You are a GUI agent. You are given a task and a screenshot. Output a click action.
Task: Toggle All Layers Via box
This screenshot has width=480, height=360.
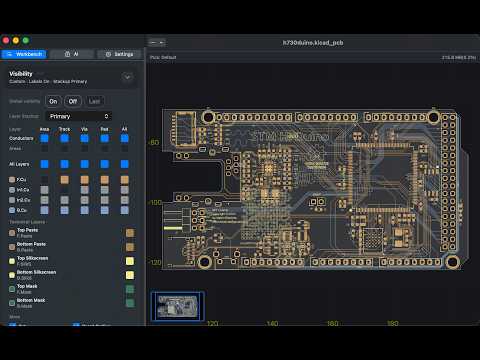pyautogui.click(x=85, y=164)
